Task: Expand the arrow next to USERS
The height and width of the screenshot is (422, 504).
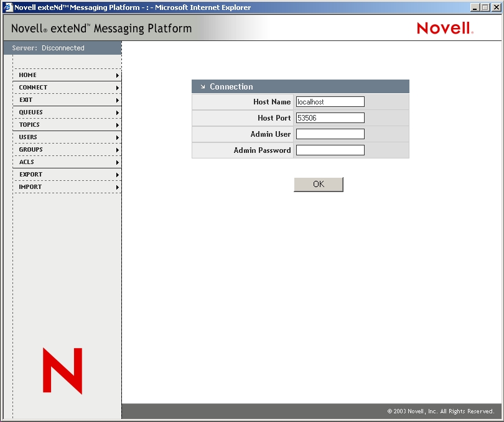Action: click(x=118, y=137)
